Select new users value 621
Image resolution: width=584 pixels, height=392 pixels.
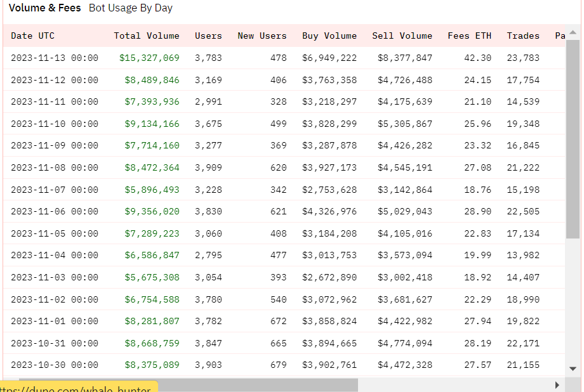click(x=279, y=211)
